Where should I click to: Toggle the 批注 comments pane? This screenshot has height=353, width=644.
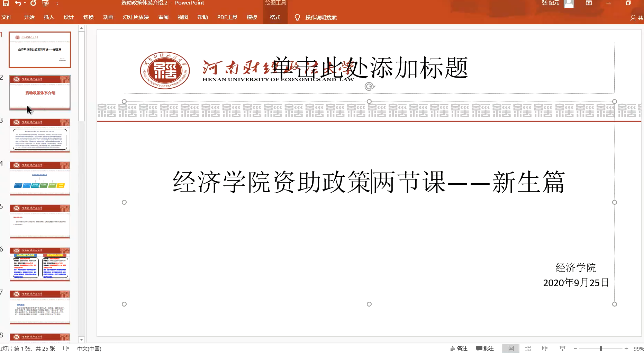click(485, 348)
